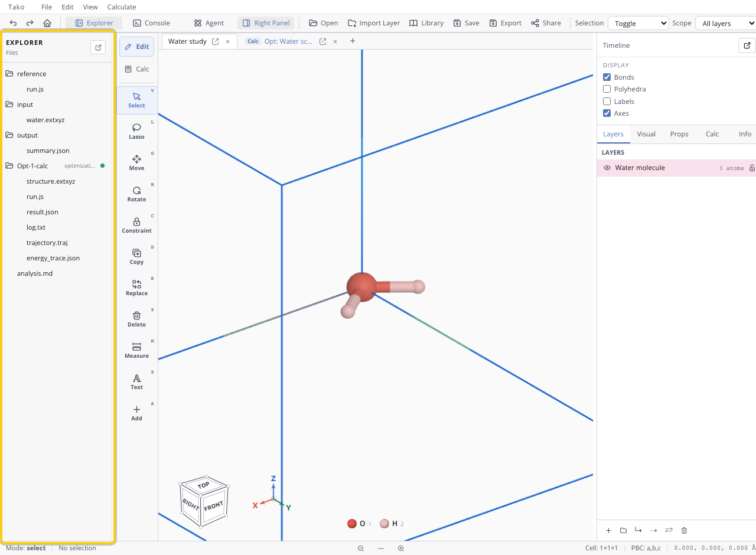The height and width of the screenshot is (555, 756).
Task: Choose the Rotate tool
Action: [136, 194]
